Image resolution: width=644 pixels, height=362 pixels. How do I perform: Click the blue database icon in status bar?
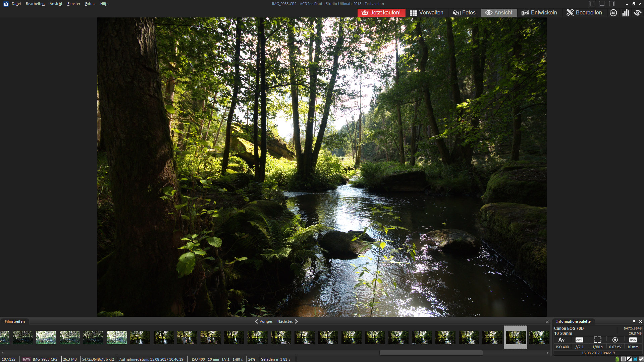pyautogui.click(x=635, y=359)
